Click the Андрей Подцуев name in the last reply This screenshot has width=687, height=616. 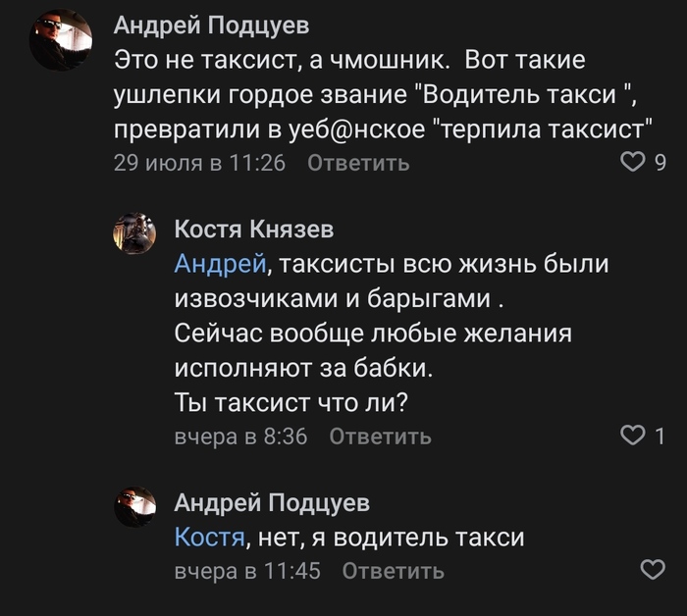click(272, 503)
